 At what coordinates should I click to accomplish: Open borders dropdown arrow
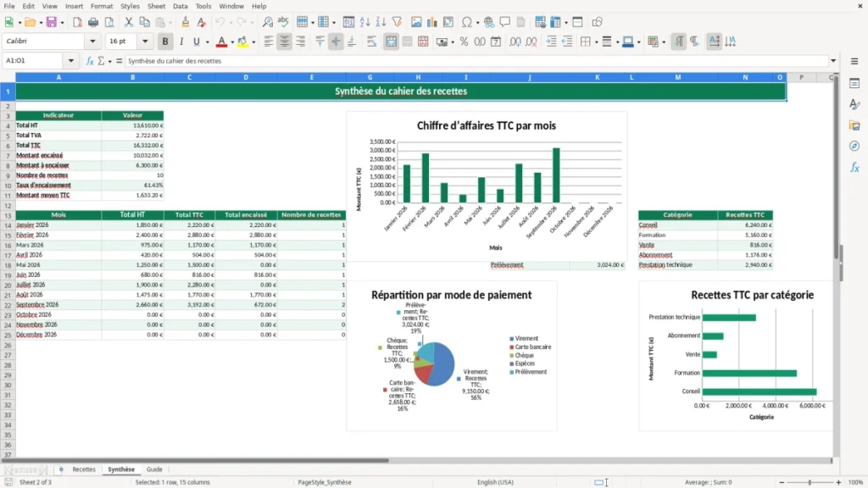pos(596,42)
